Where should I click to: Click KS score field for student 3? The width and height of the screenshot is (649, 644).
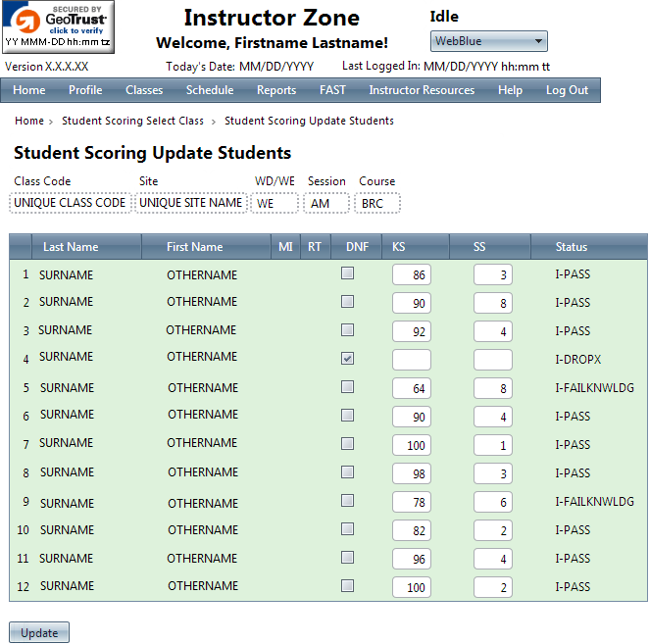[412, 331]
